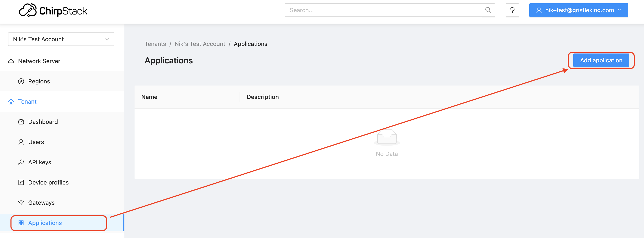Click the API keys key icon
The width and height of the screenshot is (644, 238).
(x=21, y=162)
